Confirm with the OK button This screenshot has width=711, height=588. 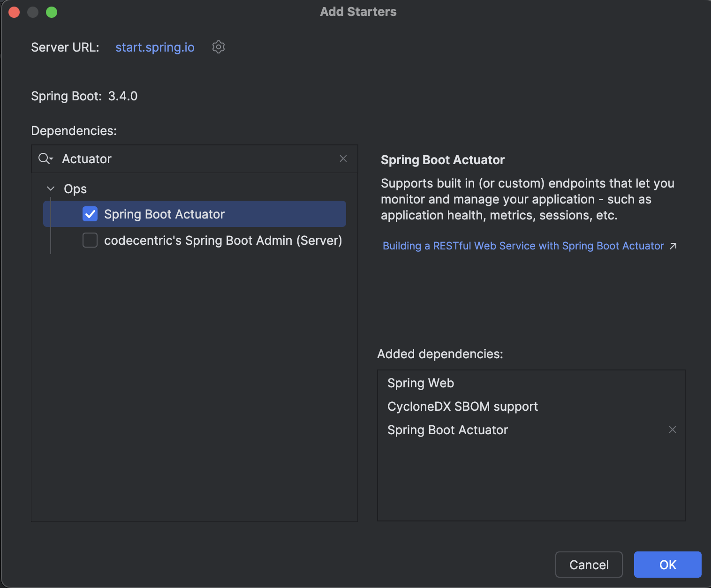coord(667,565)
